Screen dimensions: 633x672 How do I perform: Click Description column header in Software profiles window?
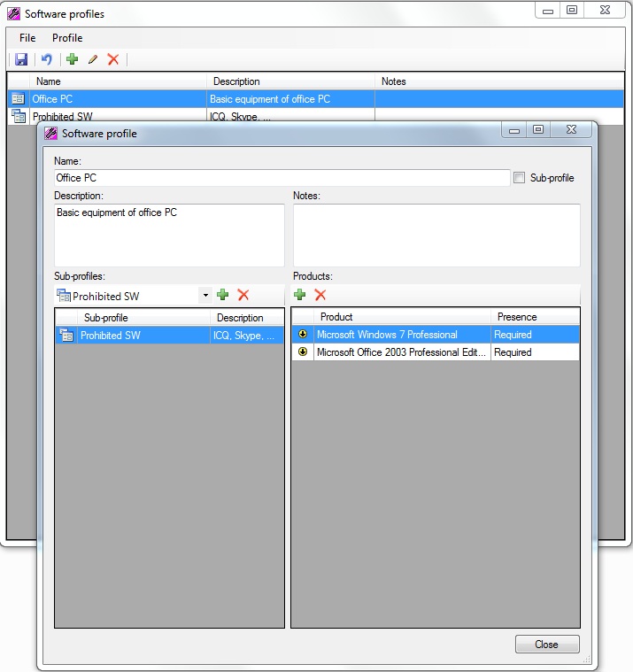(290, 81)
